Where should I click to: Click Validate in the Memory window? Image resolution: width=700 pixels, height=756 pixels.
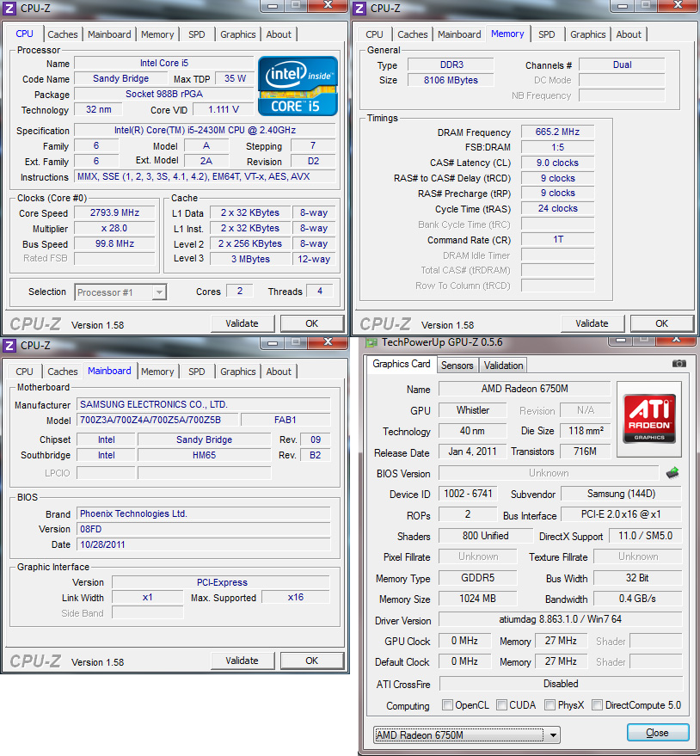click(x=592, y=323)
